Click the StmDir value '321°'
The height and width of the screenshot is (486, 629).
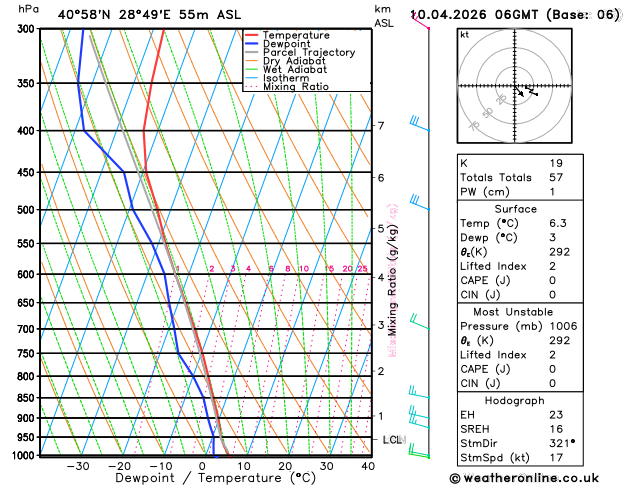click(562, 443)
